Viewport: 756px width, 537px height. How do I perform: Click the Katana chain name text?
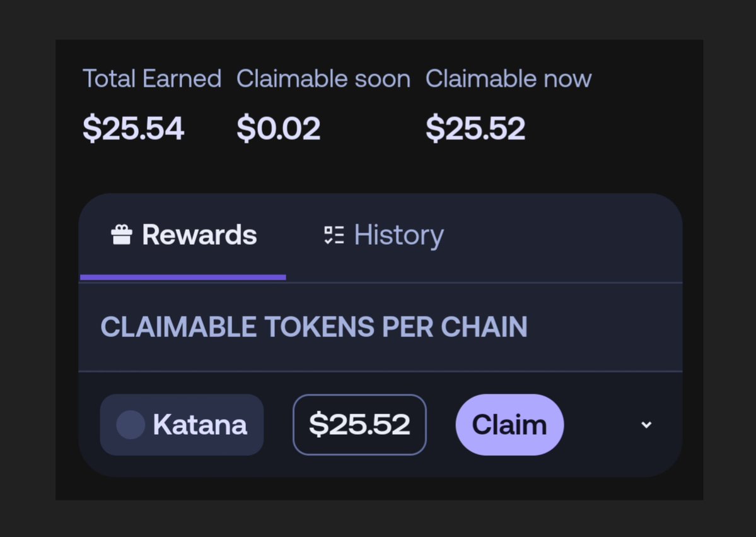[200, 425]
